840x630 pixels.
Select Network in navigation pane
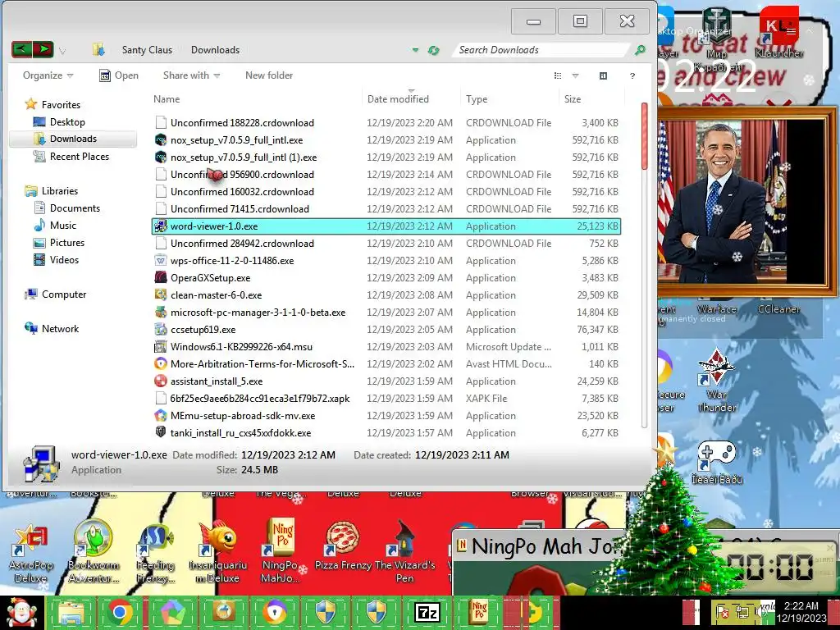(59, 328)
